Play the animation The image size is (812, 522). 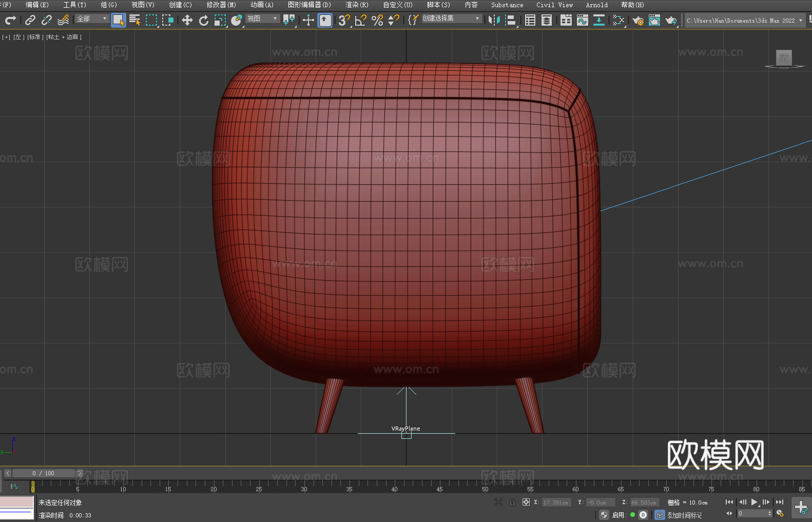click(x=754, y=502)
